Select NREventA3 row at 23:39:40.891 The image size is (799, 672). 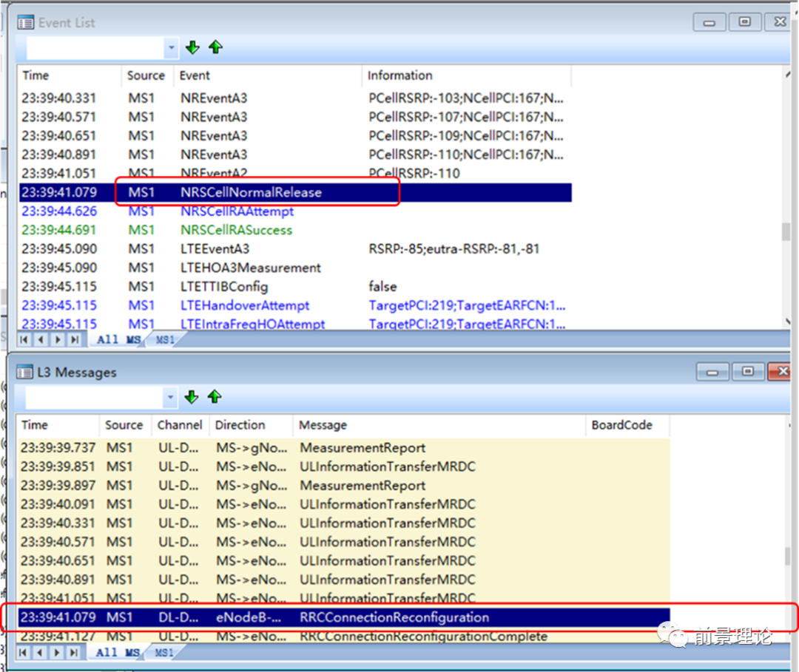pyautogui.click(x=295, y=155)
